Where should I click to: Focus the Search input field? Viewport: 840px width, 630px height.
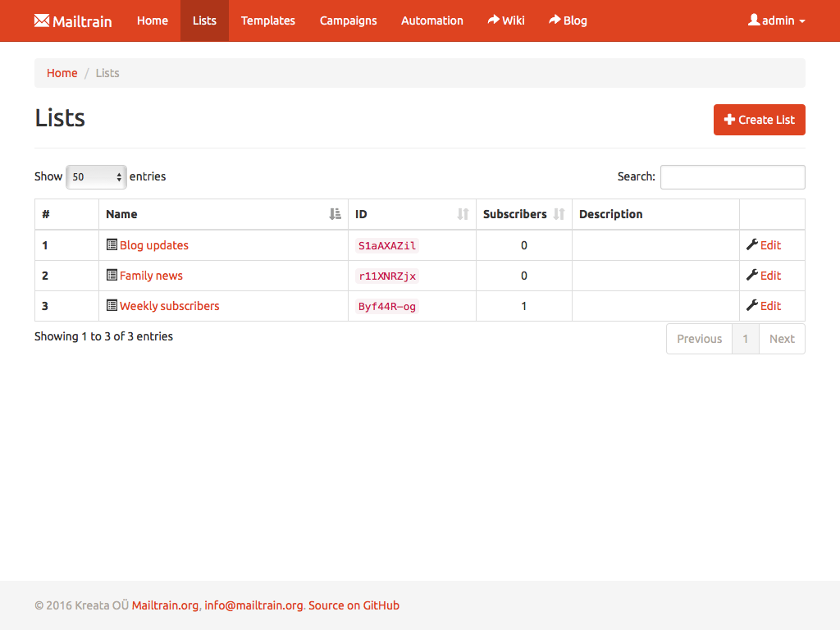(x=732, y=176)
